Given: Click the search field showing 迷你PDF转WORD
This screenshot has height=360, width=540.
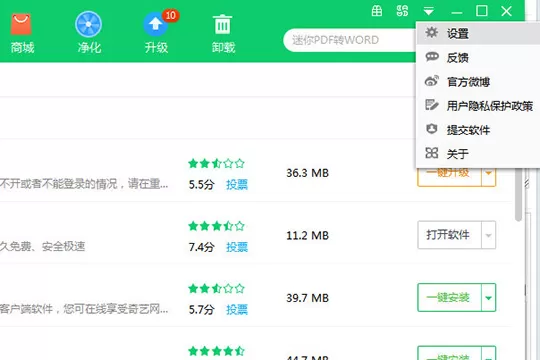Looking at the screenshot, I should tap(350, 40).
